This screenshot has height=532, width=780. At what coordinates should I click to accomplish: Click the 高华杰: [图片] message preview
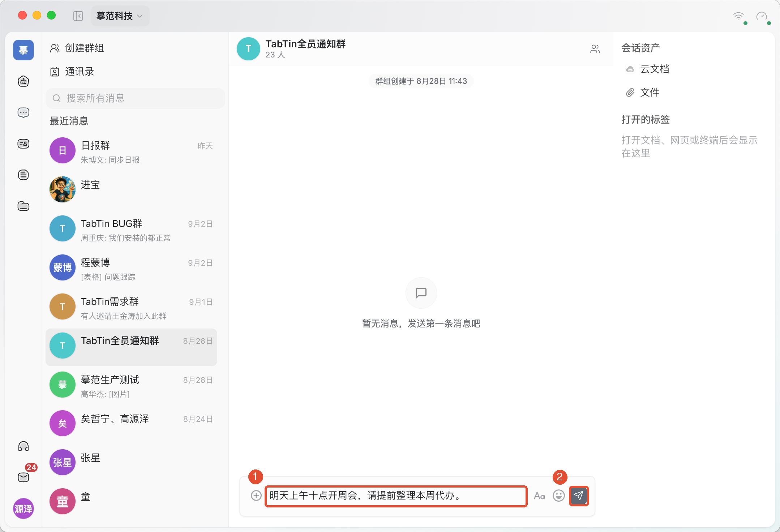point(105,394)
